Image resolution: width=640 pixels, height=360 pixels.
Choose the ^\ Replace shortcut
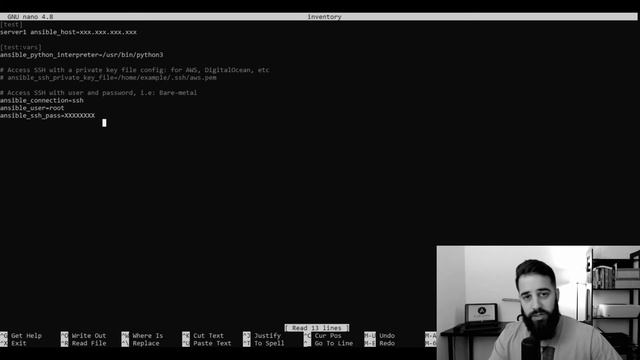140,343
